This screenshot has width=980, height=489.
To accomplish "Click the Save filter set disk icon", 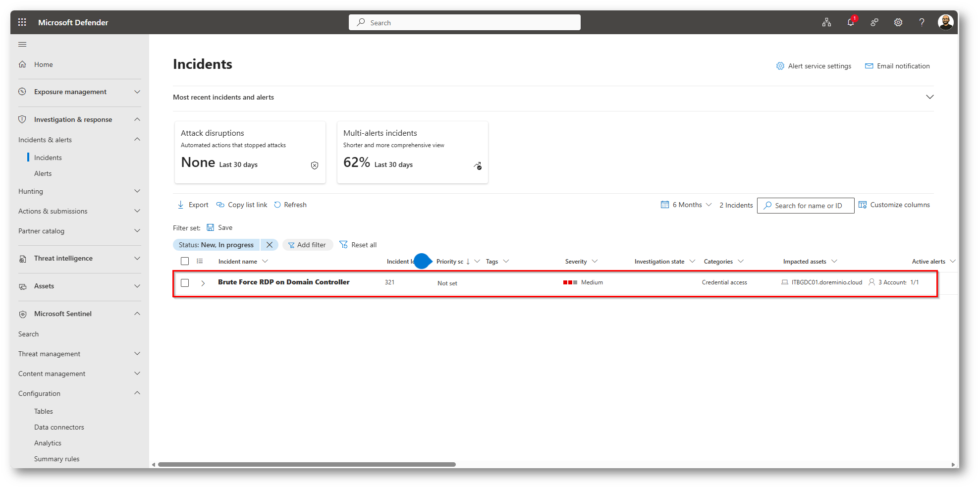I will (211, 227).
